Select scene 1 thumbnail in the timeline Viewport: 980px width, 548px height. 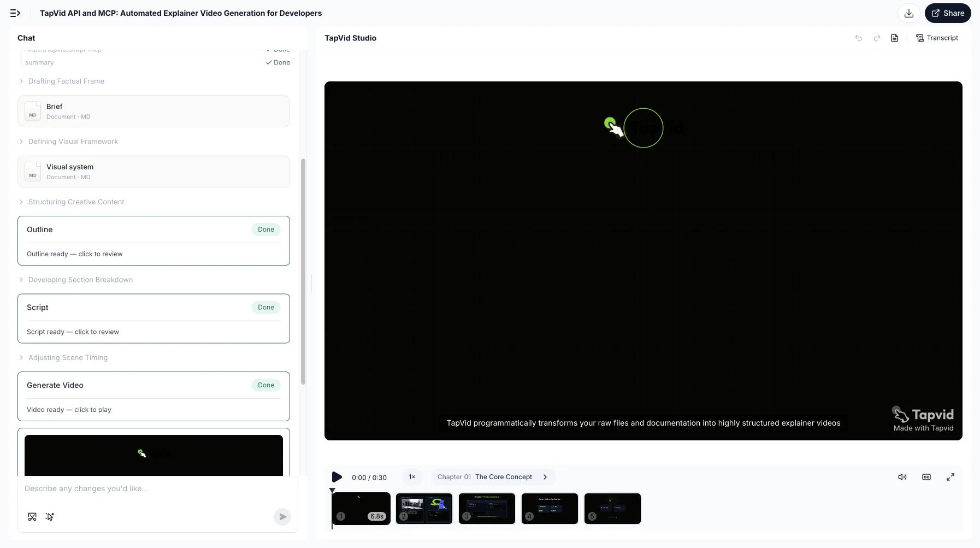point(361,509)
